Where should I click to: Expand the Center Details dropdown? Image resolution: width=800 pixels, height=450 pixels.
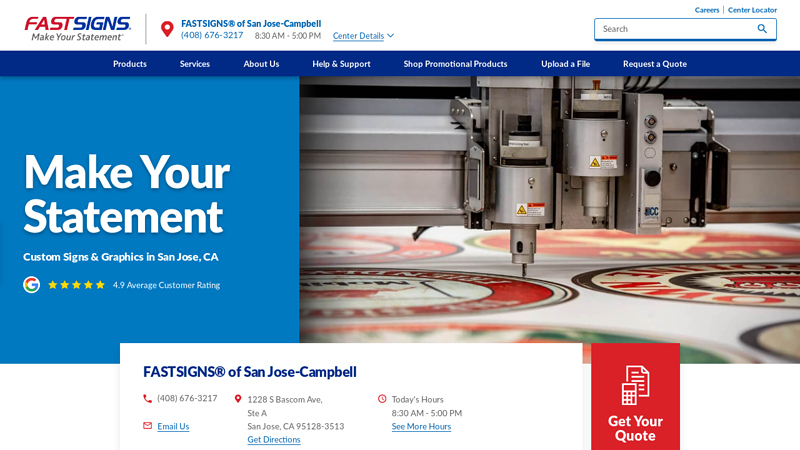pos(363,36)
